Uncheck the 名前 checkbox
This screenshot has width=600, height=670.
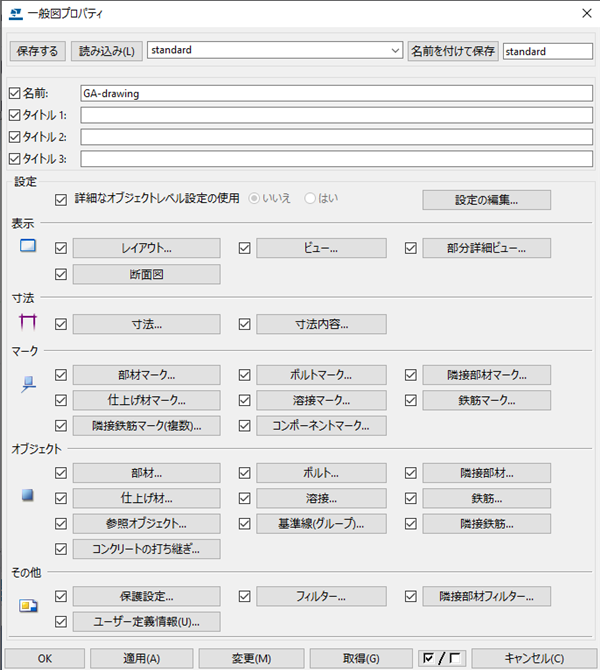pyautogui.click(x=14, y=94)
